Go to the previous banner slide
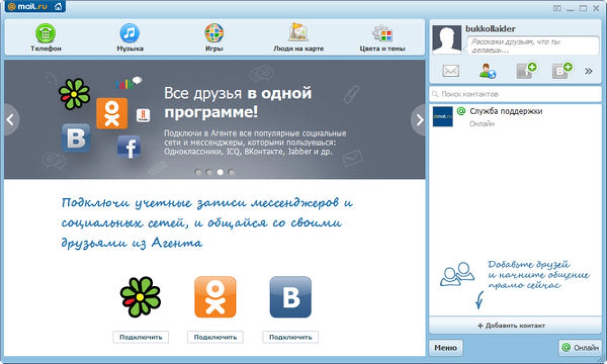Screen dimensions: 607x364 point(11,120)
